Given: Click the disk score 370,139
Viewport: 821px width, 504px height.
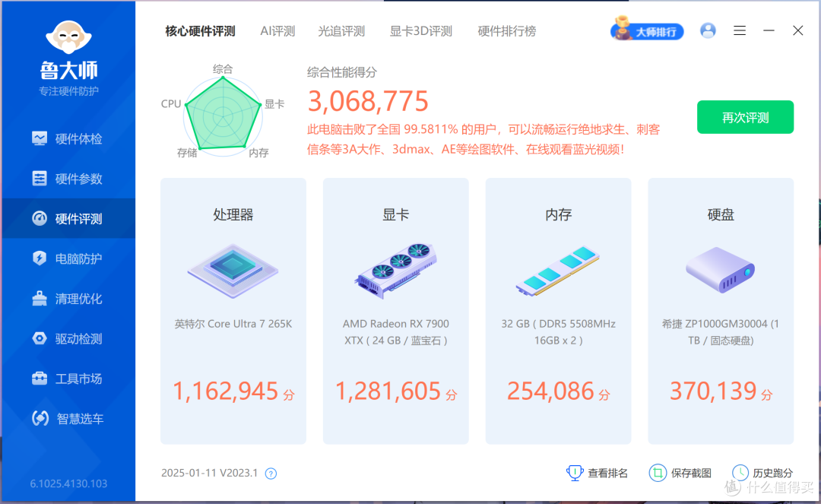Looking at the screenshot, I should point(713,391).
